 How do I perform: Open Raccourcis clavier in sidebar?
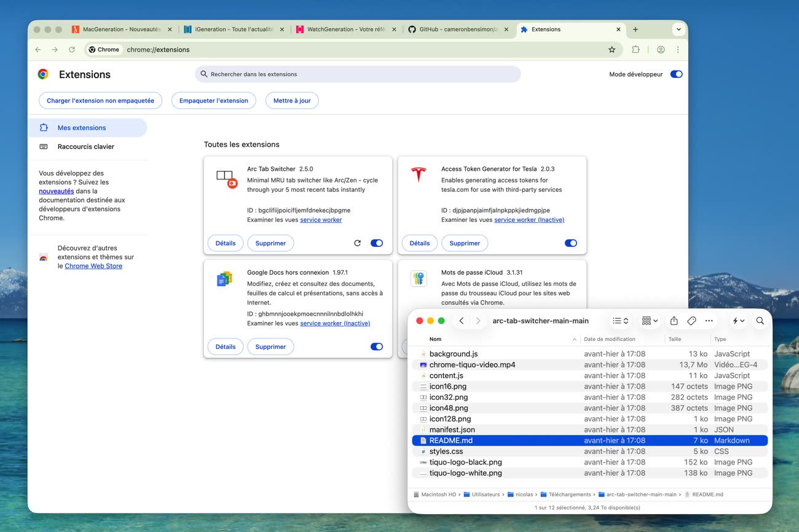85,147
